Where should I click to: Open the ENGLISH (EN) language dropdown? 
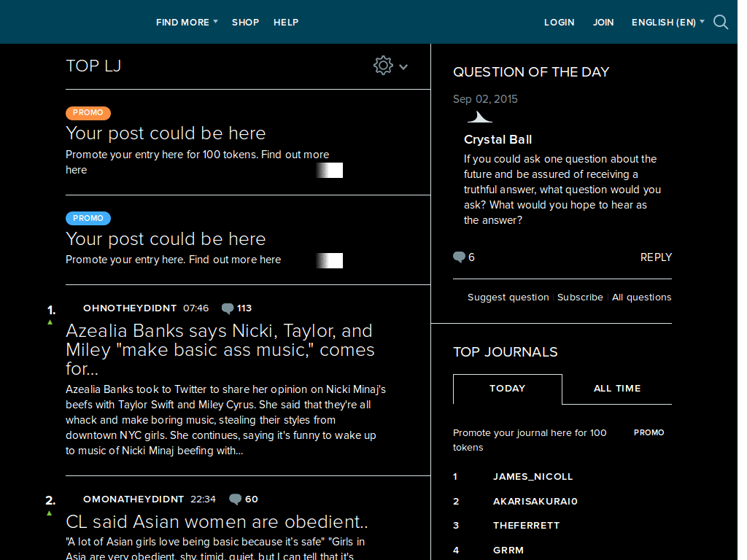pos(668,23)
